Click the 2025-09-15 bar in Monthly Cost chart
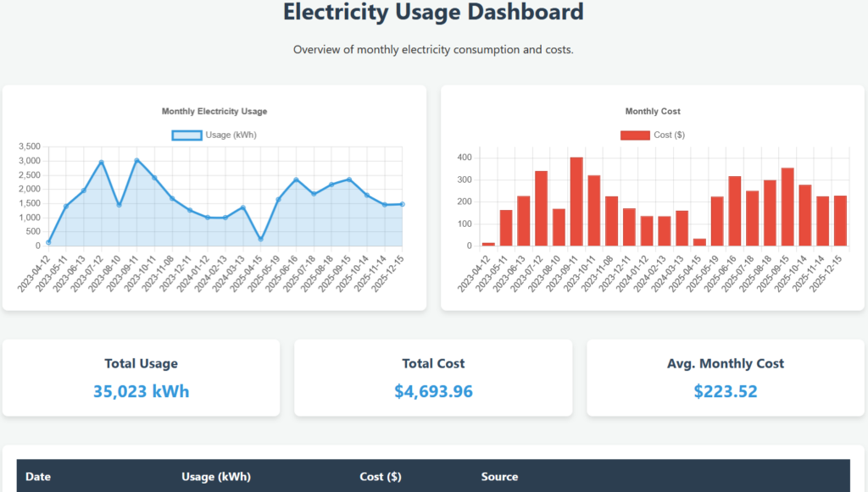The width and height of the screenshot is (868, 492). pos(787,207)
